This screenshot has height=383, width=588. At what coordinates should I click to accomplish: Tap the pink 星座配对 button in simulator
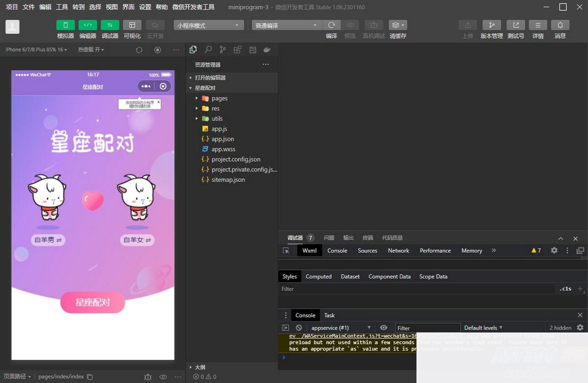pyautogui.click(x=93, y=303)
